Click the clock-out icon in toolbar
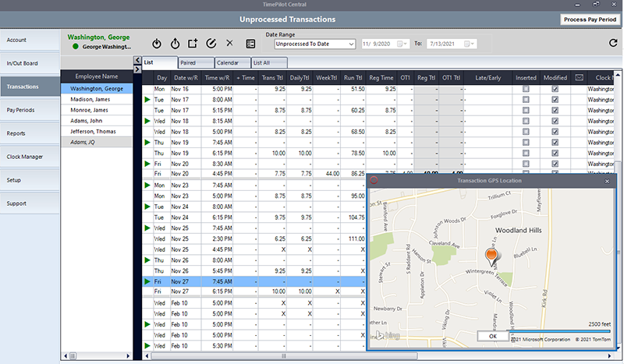This screenshot has height=364, width=624. 175,44
